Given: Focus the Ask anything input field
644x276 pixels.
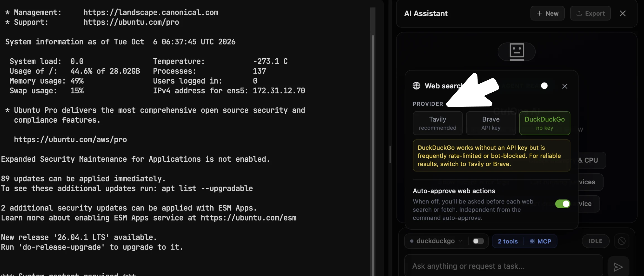Looking at the screenshot, I should pos(503,266).
